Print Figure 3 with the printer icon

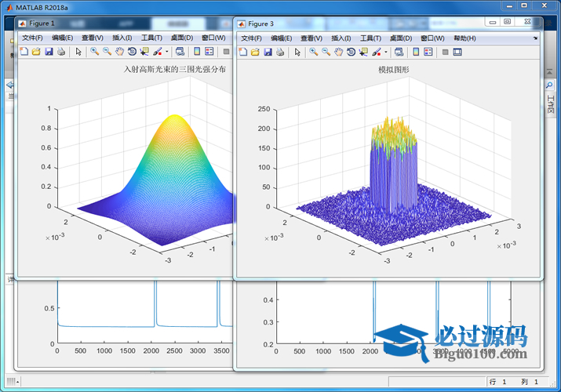(x=280, y=52)
